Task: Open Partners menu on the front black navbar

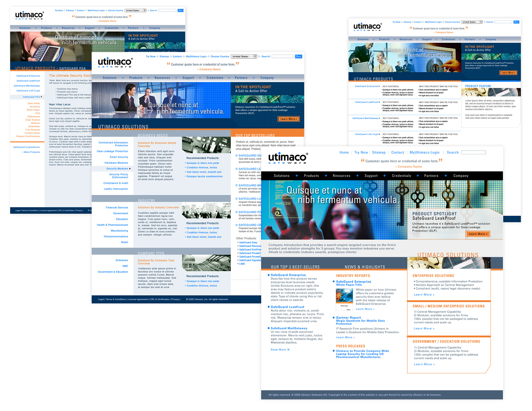Action: [431, 176]
